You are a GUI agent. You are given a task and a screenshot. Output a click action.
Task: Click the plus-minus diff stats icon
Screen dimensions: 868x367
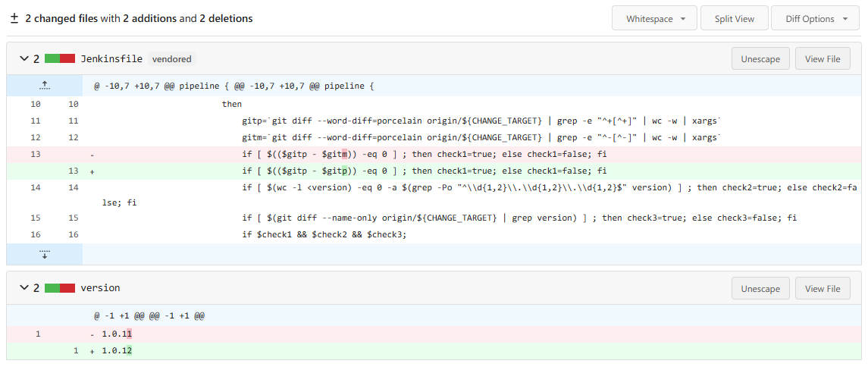[14, 18]
